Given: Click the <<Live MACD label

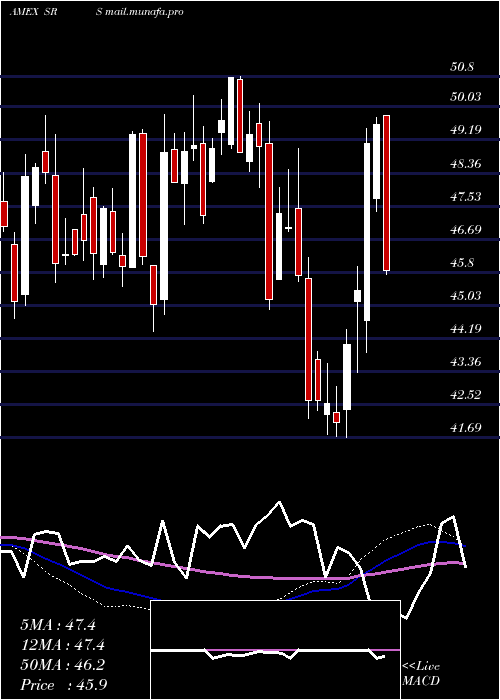Looking at the screenshot, I should coord(421,673).
